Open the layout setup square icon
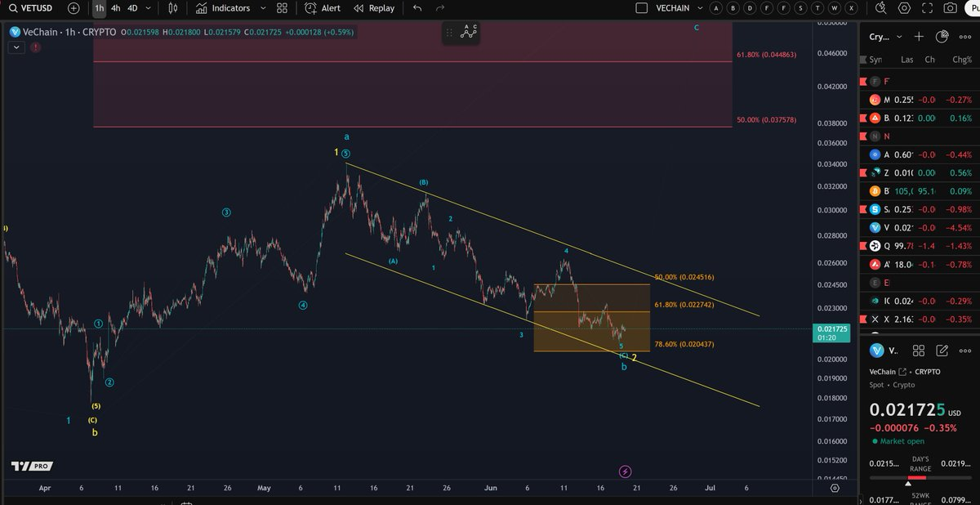Image resolution: width=980 pixels, height=505 pixels. point(641,8)
